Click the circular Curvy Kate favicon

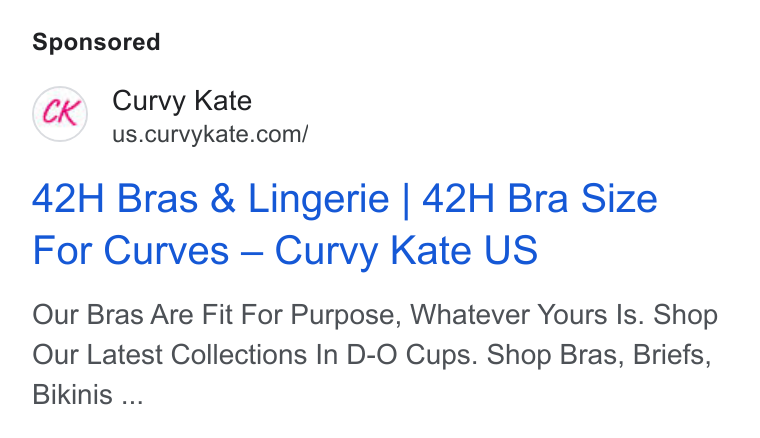60,114
